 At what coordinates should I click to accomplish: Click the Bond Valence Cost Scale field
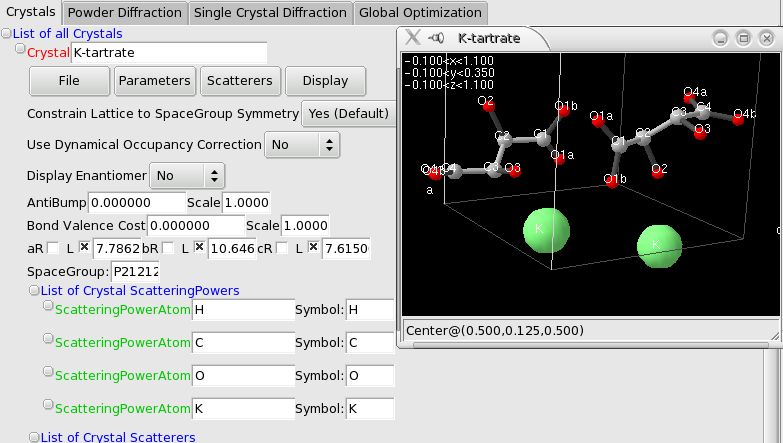305,225
